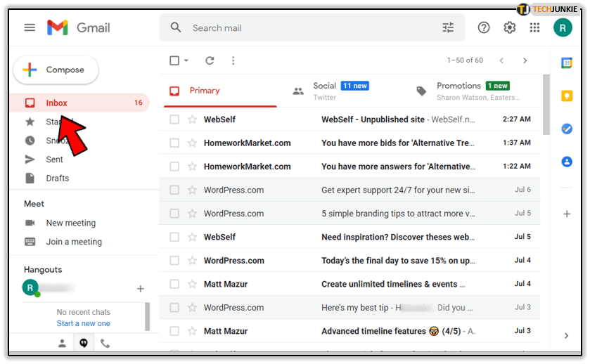This screenshot has width=590, height=364.
Task: Star the first Matt Mazur email
Action: coord(192,284)
